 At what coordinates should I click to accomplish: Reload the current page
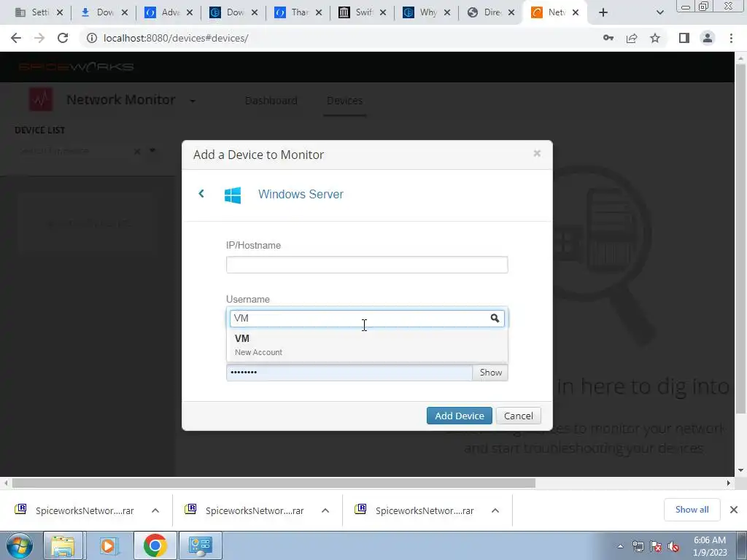63,38
